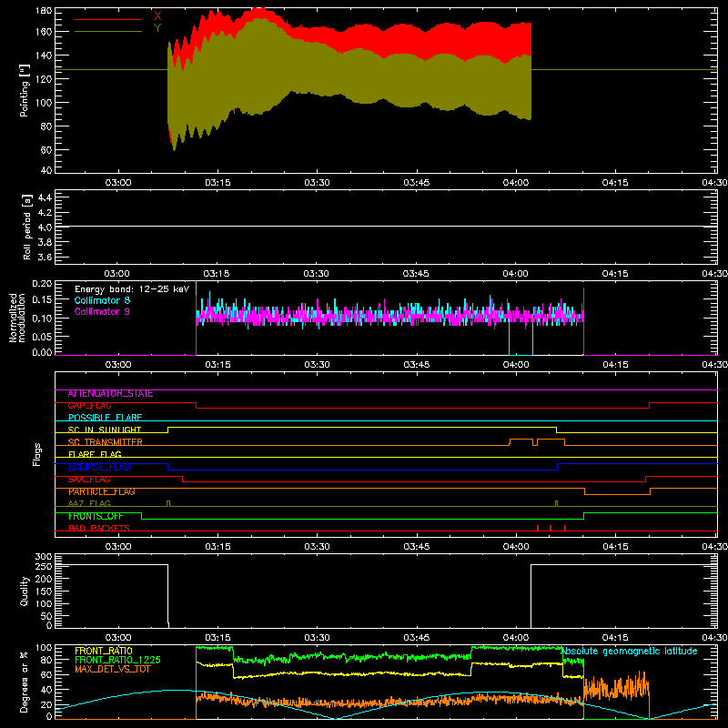Screen dimensions: 728x728
Task: Select the olive legend line sample for Y
Action: (x=108, y=32)
